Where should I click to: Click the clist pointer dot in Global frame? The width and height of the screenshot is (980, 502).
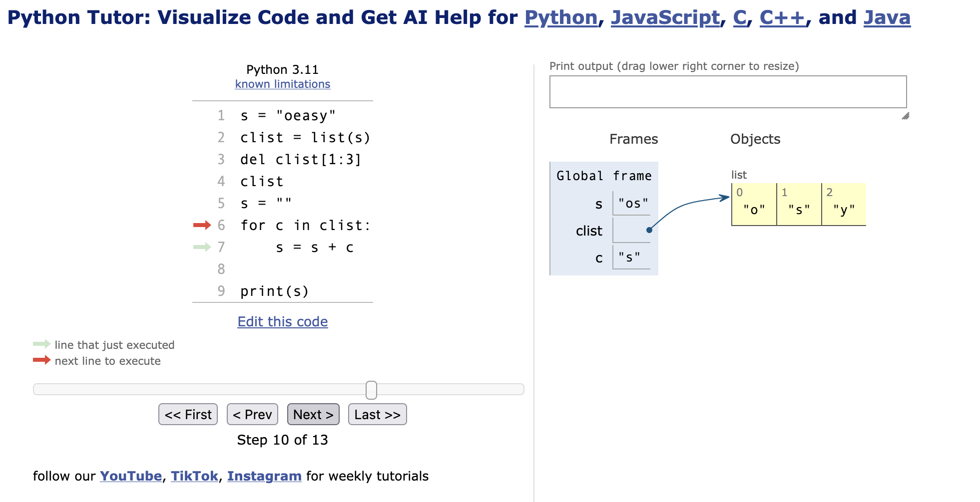click(649, 230)
